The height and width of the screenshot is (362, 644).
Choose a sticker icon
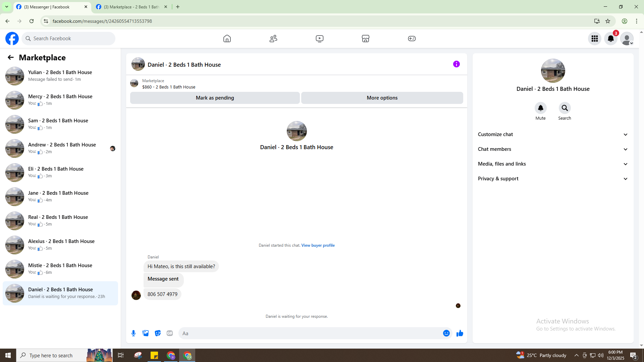158,333
